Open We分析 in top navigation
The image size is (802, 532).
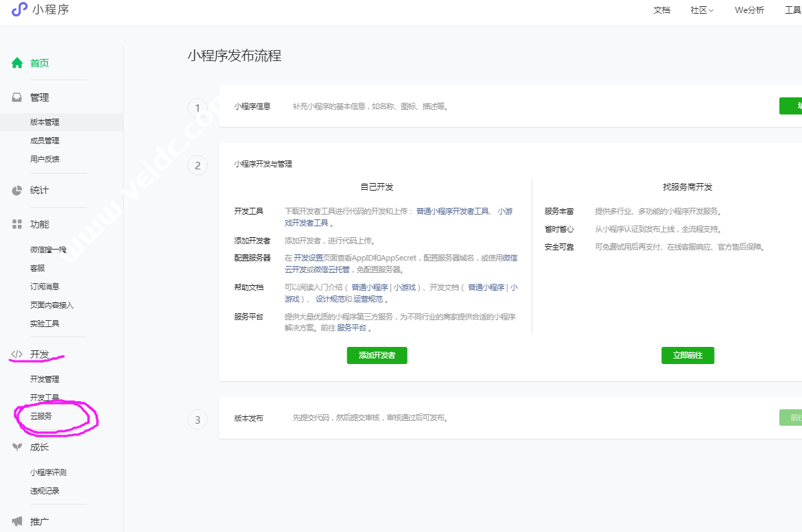coord(749,10)
